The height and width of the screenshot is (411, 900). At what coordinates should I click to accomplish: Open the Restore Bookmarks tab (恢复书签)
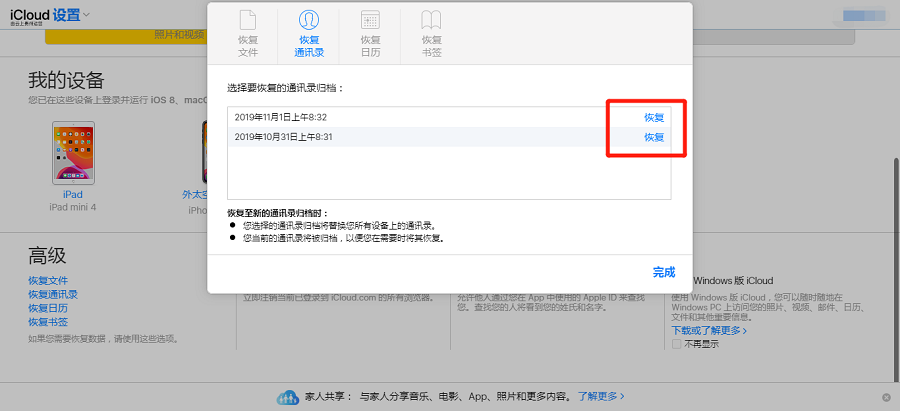coord(431,33)
